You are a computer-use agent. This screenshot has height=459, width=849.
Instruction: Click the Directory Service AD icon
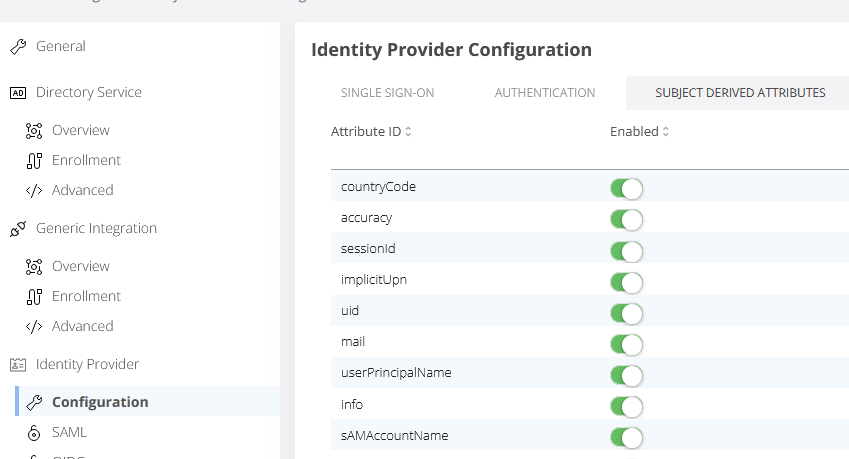[17, 92]
